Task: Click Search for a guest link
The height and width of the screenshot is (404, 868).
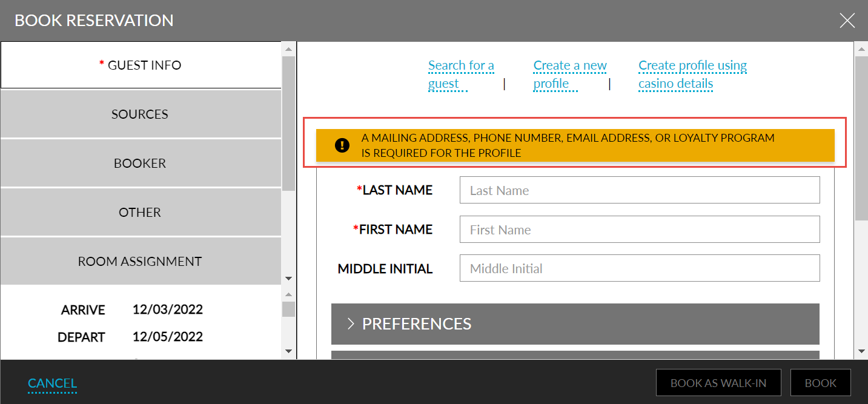Action: point(461,74)
